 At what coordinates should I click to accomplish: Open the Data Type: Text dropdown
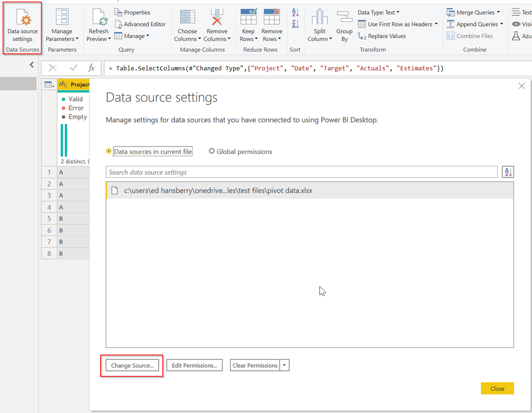pyautogui.click(x=378, y=13)
